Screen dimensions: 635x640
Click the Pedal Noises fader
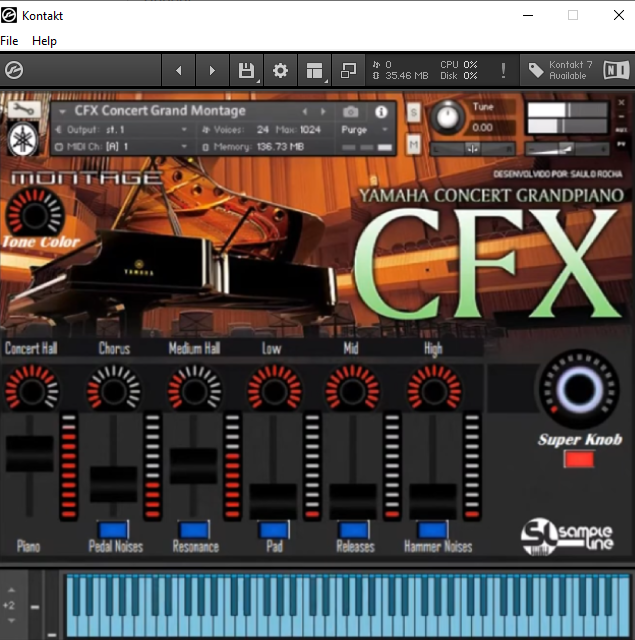tap(113, 484)
